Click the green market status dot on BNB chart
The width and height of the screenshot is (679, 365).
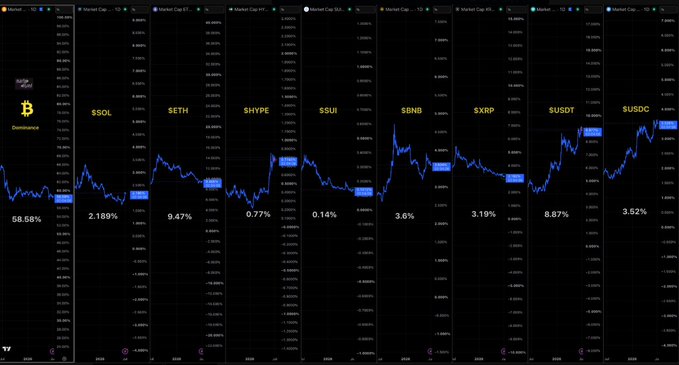pos(427,9)
